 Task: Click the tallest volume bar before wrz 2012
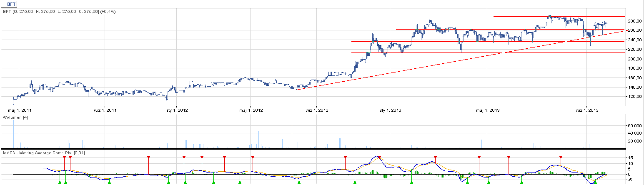click(292, 134)
